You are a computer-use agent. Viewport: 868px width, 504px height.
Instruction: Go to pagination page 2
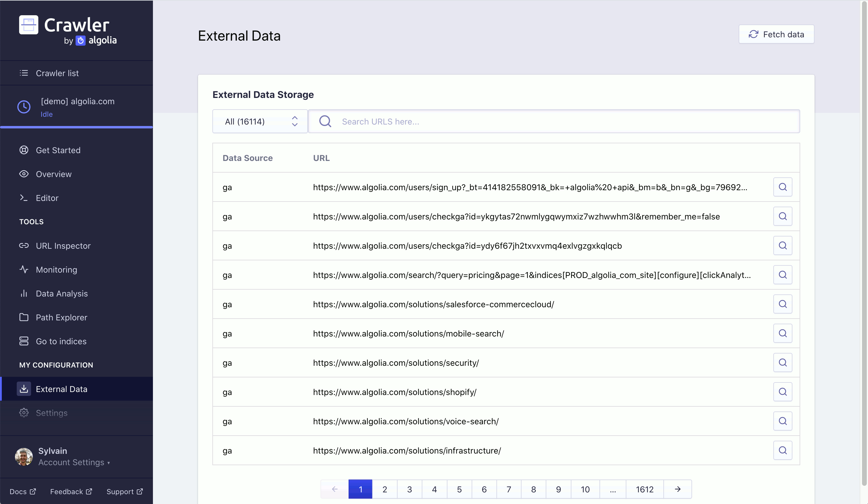pyautogui.click(x=385, y=489)
